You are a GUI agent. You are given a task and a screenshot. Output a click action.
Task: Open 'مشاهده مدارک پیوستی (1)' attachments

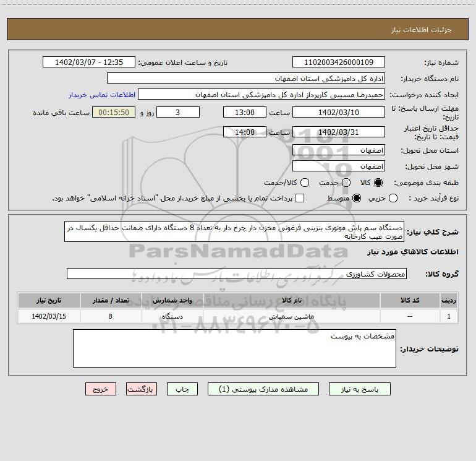tap(264, 389)
